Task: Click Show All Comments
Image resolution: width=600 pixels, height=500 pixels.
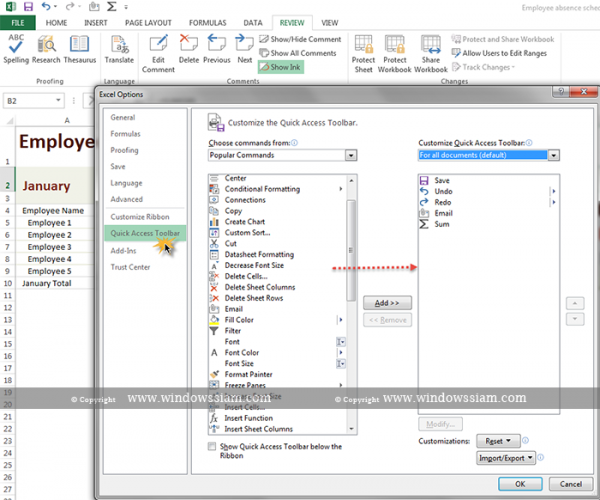Action: [298, 53]
